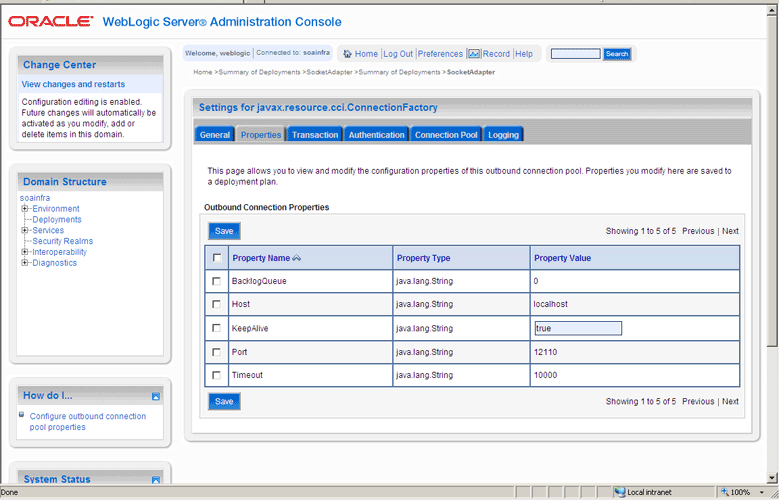Click the Search button
Viewport: 779px width, 500px height.
point(617,54)
